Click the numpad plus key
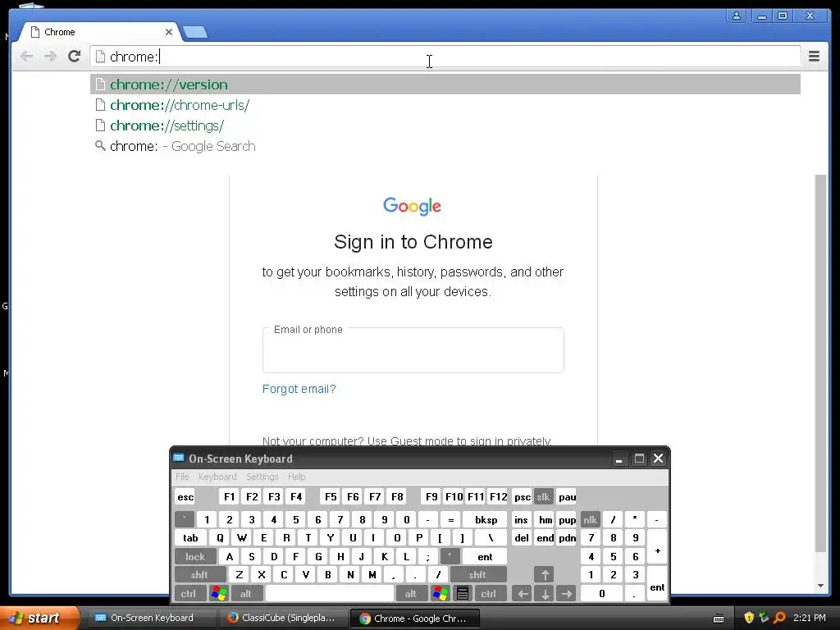This screenshot has width=840, height=630. click(x=657, y=547)
